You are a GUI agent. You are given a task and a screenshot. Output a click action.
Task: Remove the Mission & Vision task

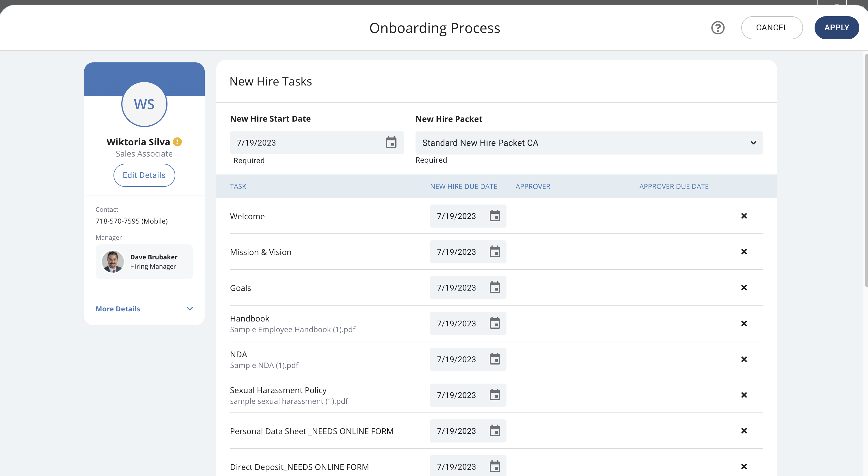point(744,252)
